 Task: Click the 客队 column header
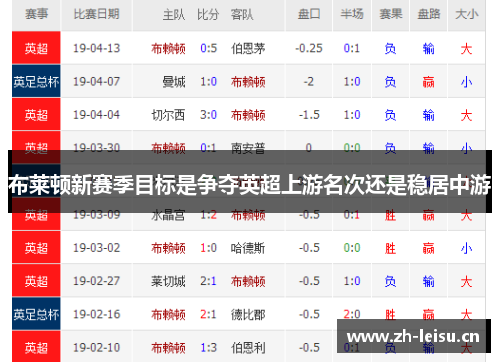coord(242,15)
